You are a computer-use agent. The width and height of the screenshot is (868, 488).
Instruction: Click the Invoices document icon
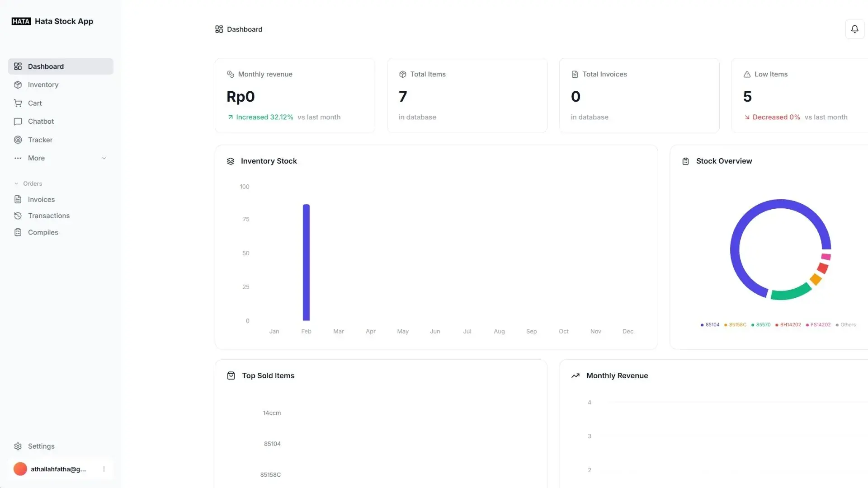tap(18, 199)
